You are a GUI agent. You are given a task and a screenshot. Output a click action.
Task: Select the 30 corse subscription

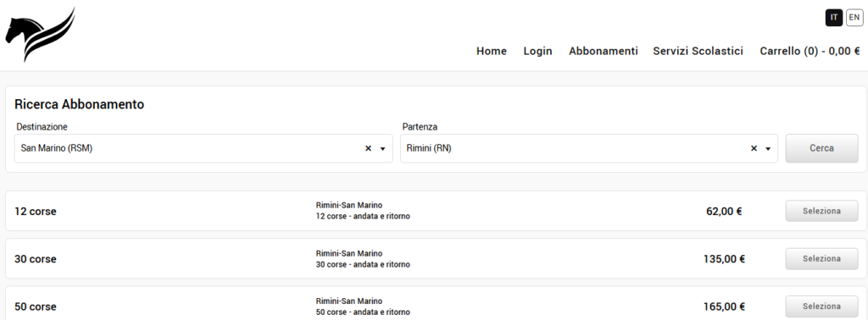821,259
